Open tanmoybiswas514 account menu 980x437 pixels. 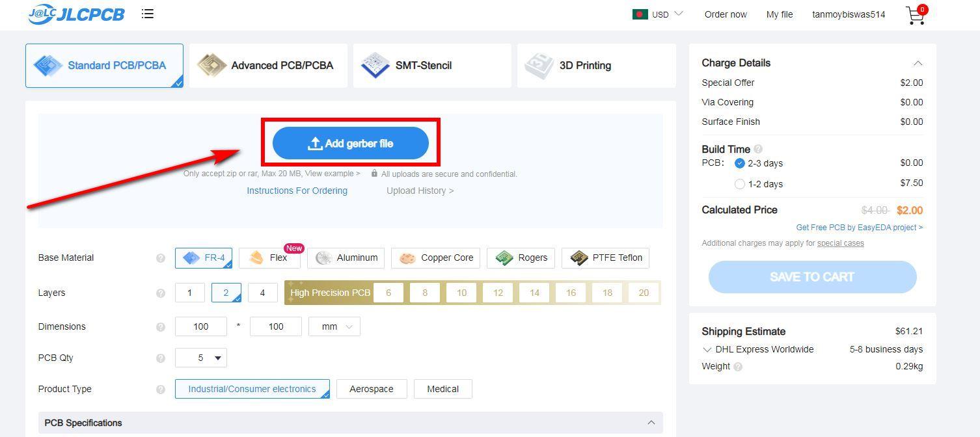849,14
